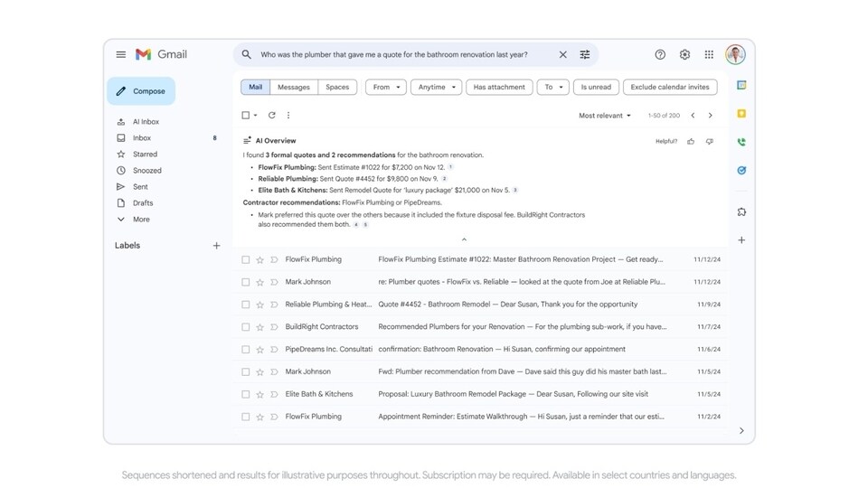The image size is (868, 488).
Task: Open Snoozed folder
Action: [147, 171]
